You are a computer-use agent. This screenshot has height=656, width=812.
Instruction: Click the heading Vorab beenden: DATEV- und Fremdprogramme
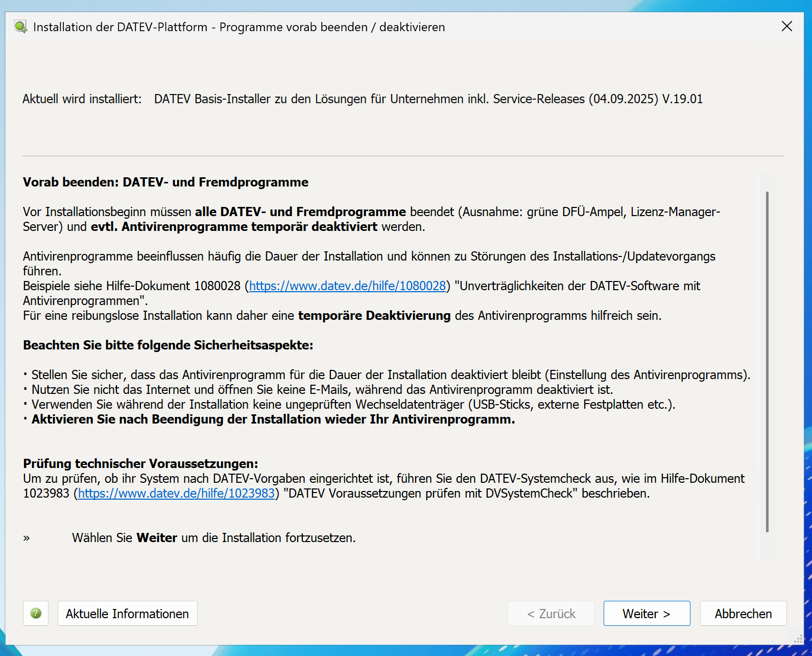165,182
